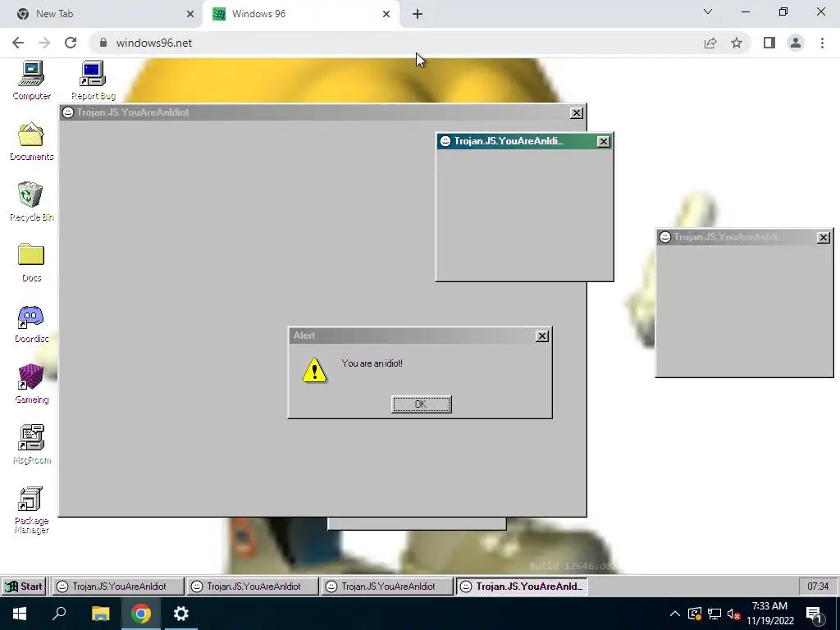
Task: Open the Chrome tab search chevron
Action: point(708,11)
